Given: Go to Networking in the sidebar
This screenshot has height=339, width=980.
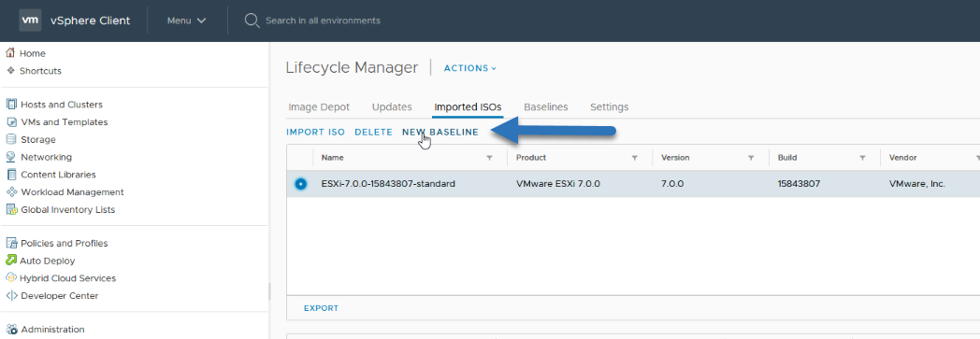Looking at the screenshot, I should tap(46, 157).
